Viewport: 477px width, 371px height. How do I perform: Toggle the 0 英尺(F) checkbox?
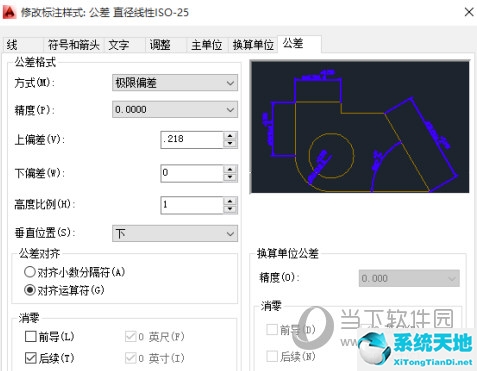click(131, 336)
